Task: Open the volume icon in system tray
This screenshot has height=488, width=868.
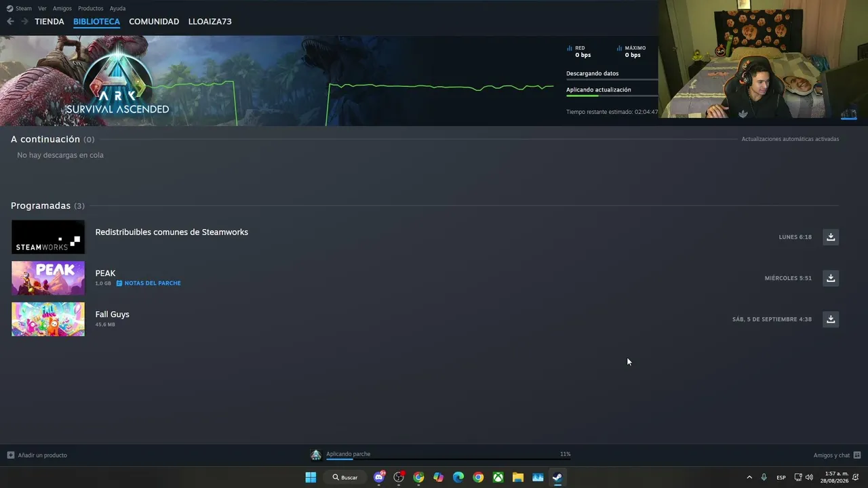Action: coord(809,477)
